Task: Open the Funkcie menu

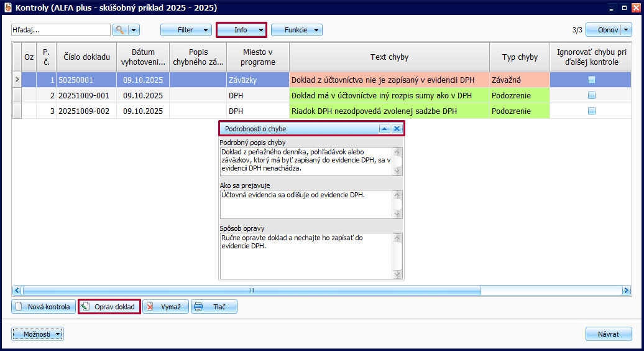Action: click(297, 30)
